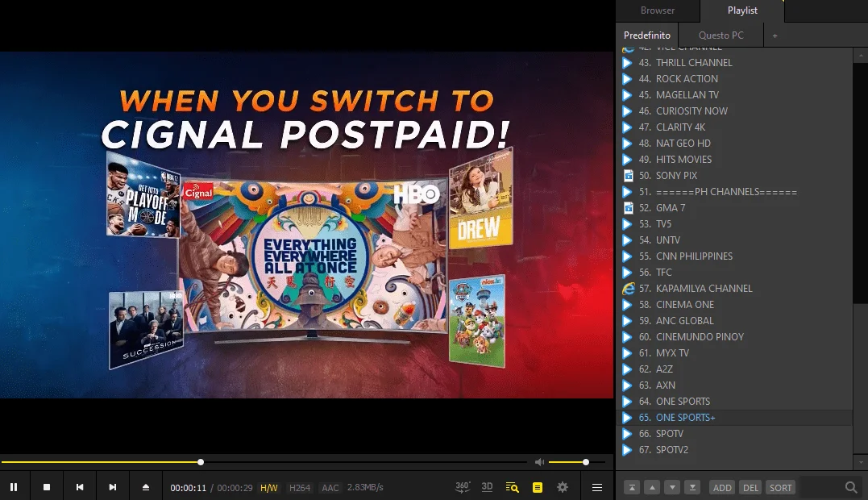Select playlist entry 49. HITS MOVIES
868x500 pixels.
[x=734, y=159]
